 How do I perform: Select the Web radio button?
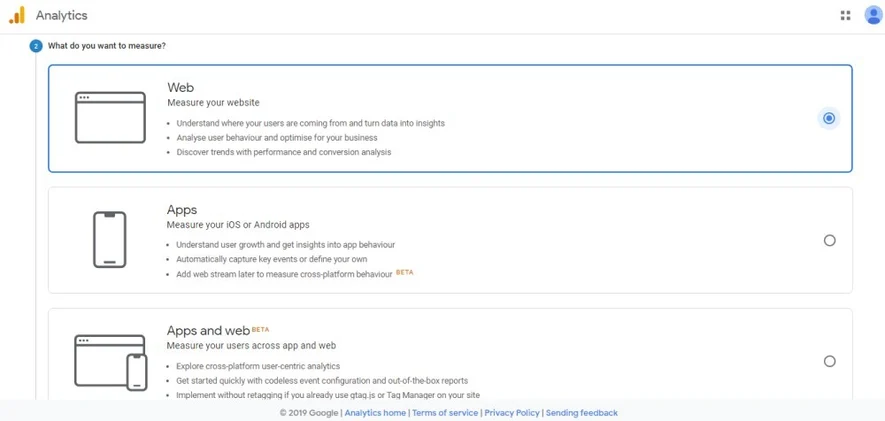pyautogui.click(x=829, y=118)
